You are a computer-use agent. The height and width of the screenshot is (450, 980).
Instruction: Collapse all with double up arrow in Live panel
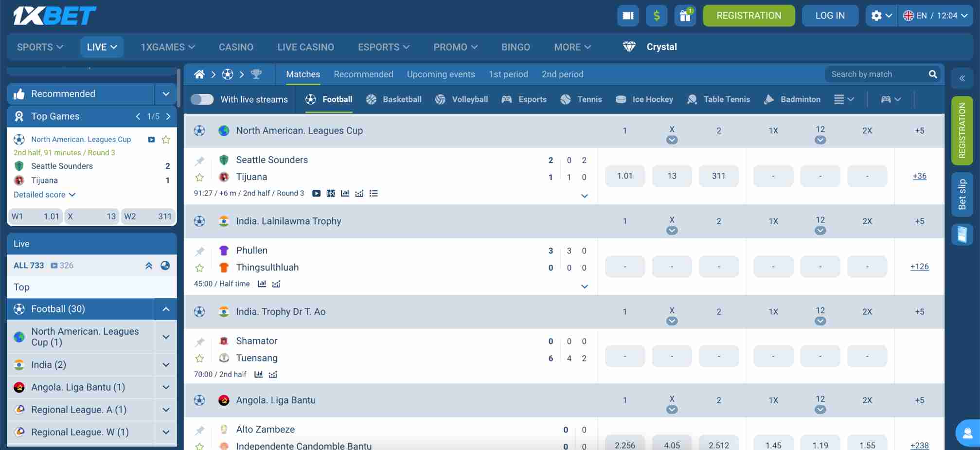click(x=149, y=266)
